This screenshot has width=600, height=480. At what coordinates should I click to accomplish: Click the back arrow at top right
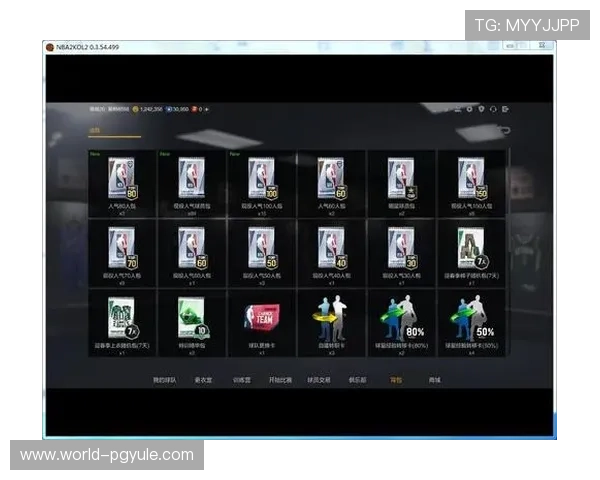[x=505, y=130]
